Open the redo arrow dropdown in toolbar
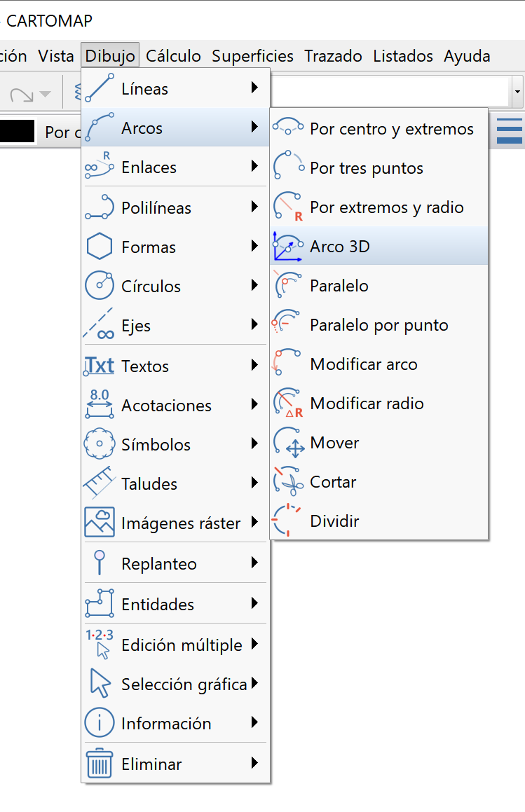This screenshot has width=525, height=812. pyautogui.click(x=46, y=95)
